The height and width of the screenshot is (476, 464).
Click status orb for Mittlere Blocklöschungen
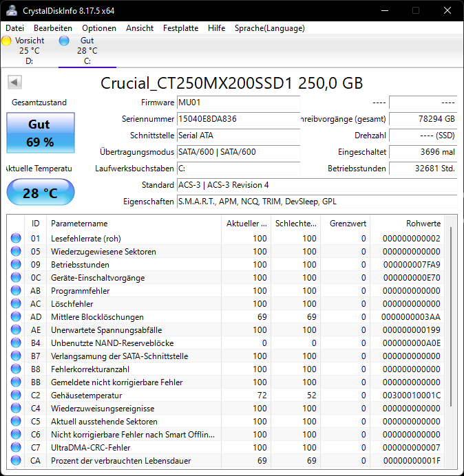16,316
